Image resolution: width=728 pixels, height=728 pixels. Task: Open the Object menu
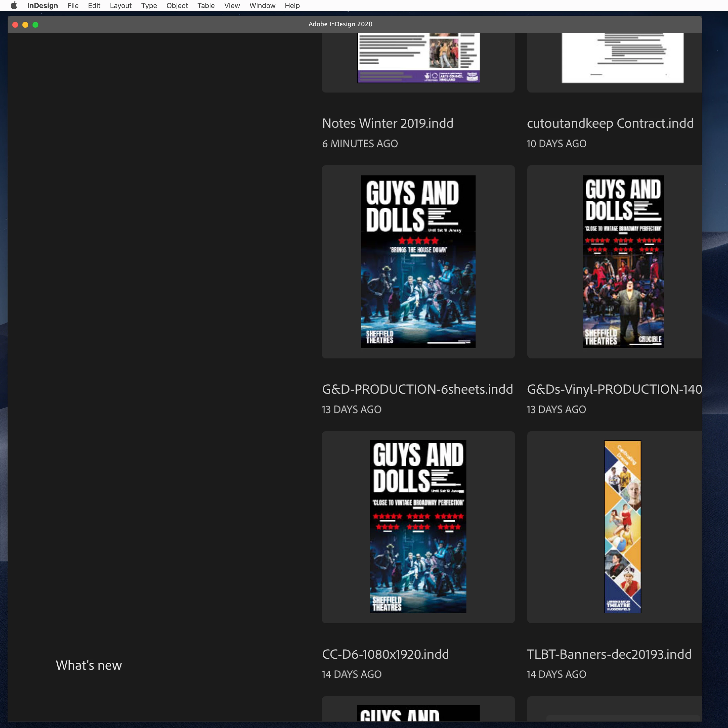pos(177,6)
